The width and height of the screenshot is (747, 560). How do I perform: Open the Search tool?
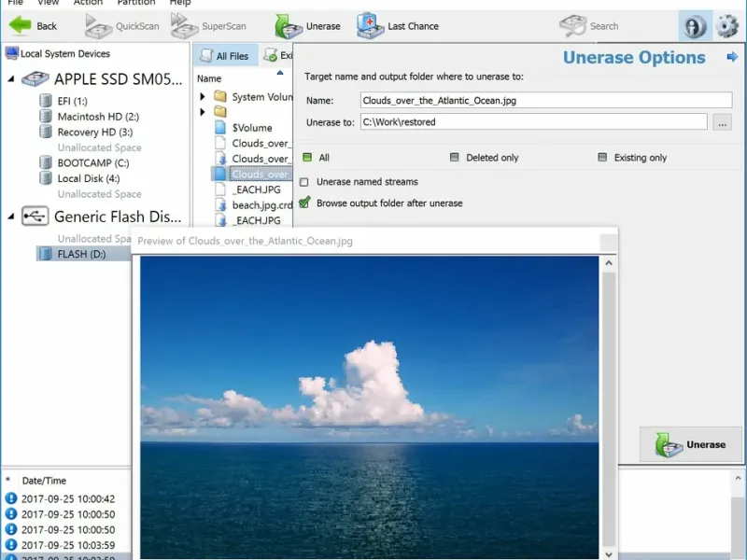(589, 26)
